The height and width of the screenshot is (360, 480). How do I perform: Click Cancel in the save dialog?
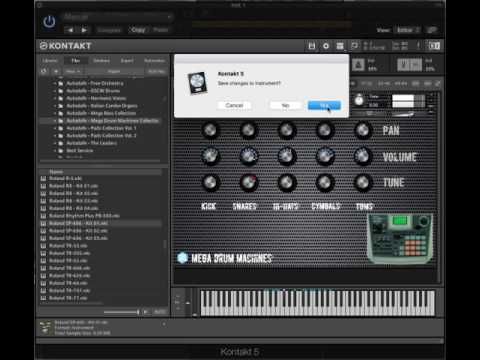234,105
